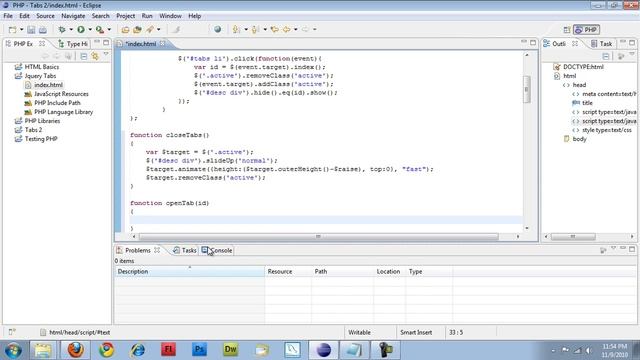Click the Next Annotation arrow icon
Viewport: 640px width, 360px height.
[x=236, y=29]
